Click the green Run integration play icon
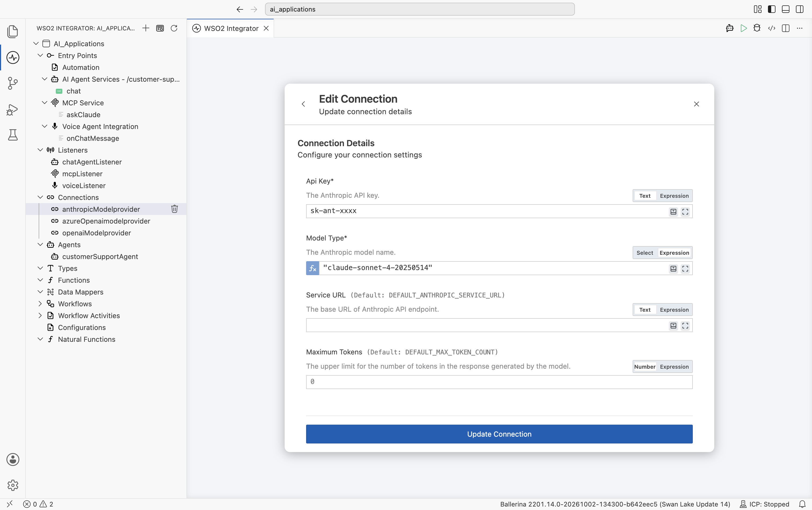 744,28
